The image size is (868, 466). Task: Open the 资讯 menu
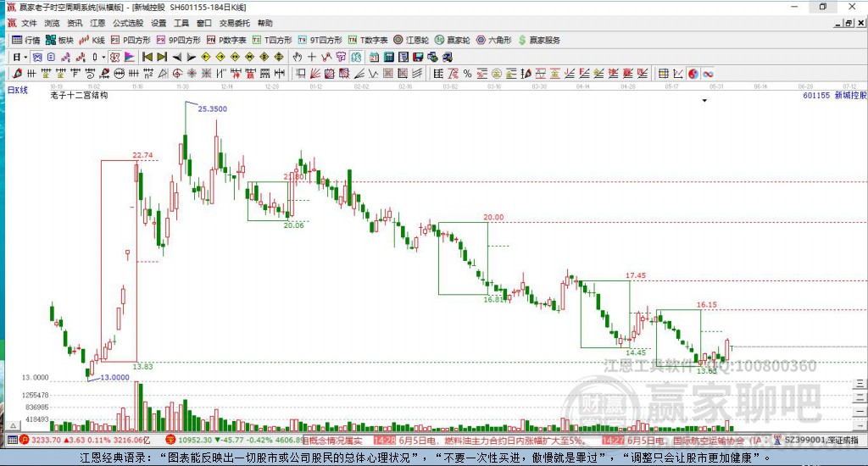click(75, 23)
